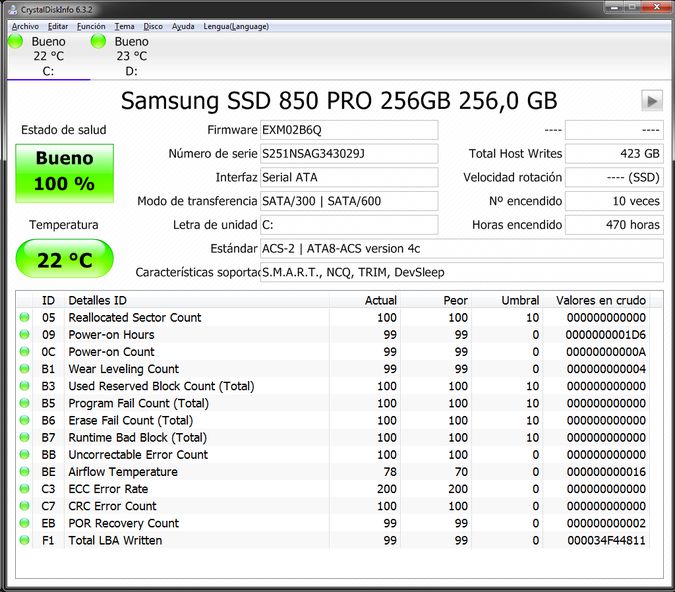Select the Power-on Hours text
675x592 pixels.
click(111, 335)
